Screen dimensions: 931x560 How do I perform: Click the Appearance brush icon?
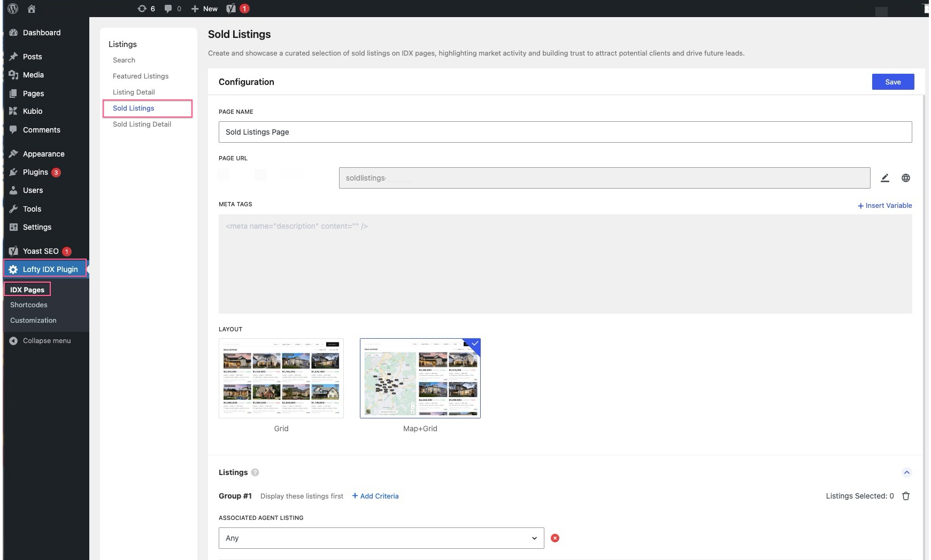[13, 154]
